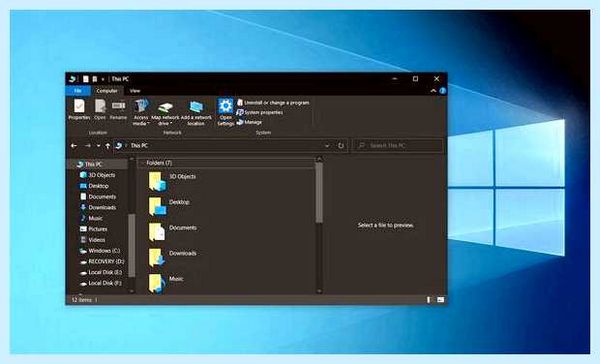Click the file list vertical scrollbar thumb
This screenshot has width=600, height=364.
pos(319,193)
